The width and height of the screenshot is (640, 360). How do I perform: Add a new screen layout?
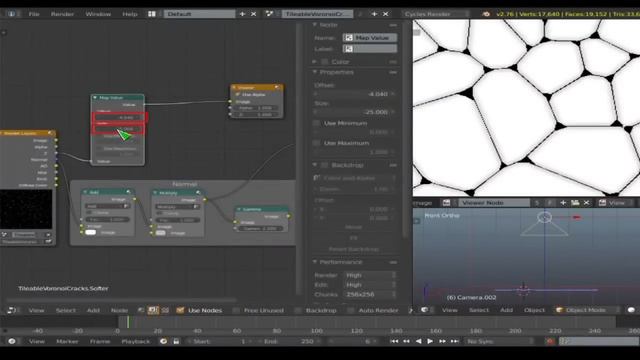click(242, 14)
